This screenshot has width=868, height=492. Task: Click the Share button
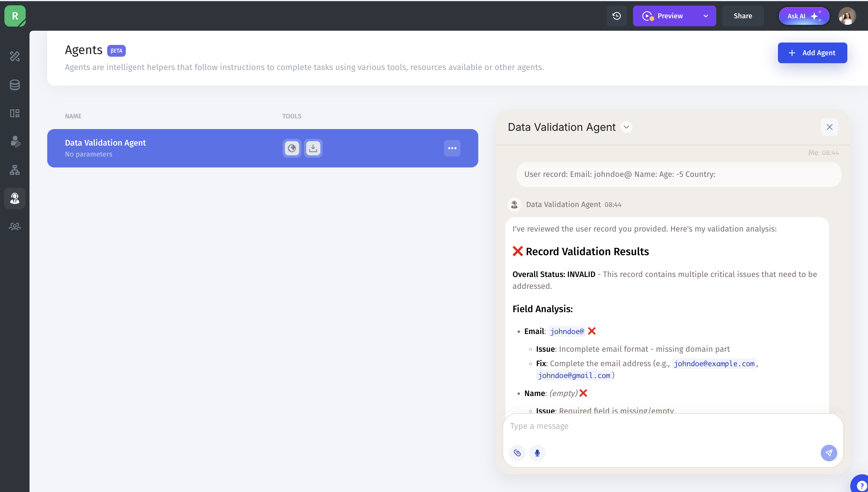click(742, 16)
